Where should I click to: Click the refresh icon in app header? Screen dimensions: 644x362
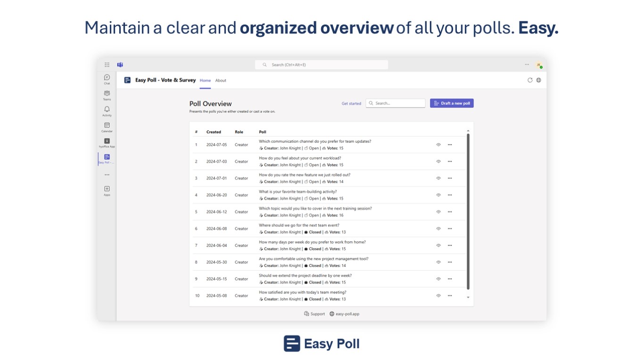pyautogui.click(x=530, y=80)
